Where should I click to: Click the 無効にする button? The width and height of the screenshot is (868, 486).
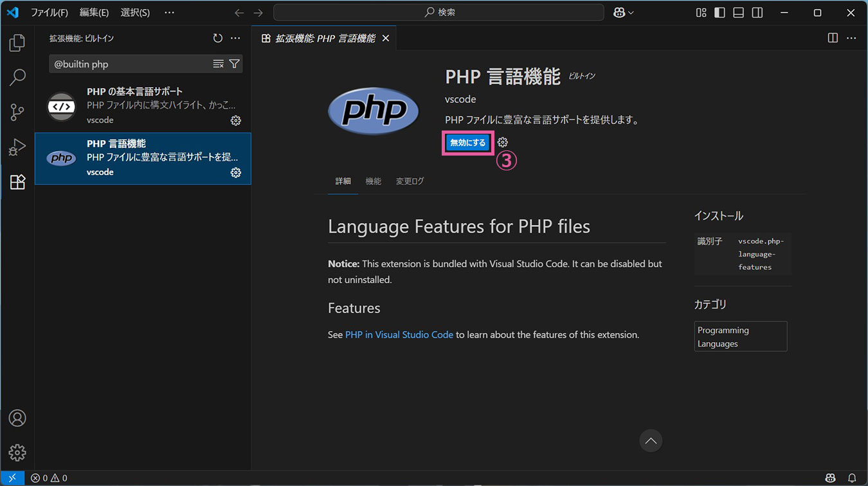pos(468,143)
